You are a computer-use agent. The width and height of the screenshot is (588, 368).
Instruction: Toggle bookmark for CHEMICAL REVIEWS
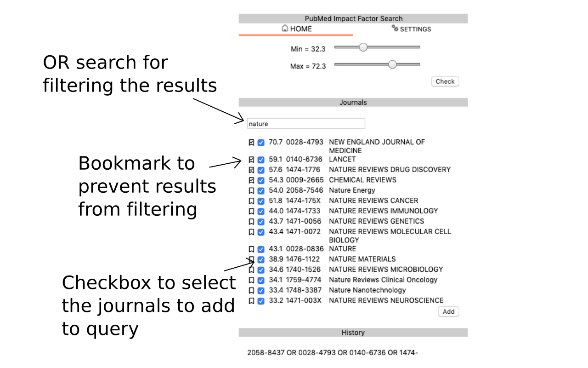tap(251, 180)
